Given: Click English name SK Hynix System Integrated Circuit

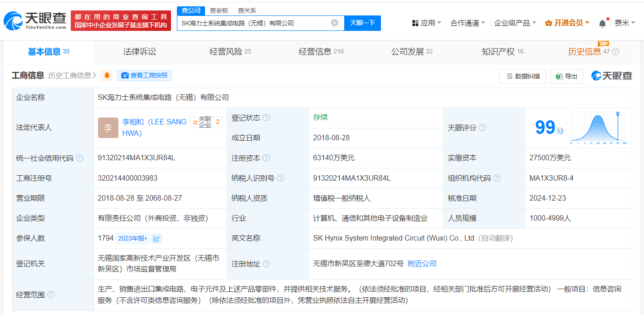Looking at the screenshot, I should (x=394, y=238).
